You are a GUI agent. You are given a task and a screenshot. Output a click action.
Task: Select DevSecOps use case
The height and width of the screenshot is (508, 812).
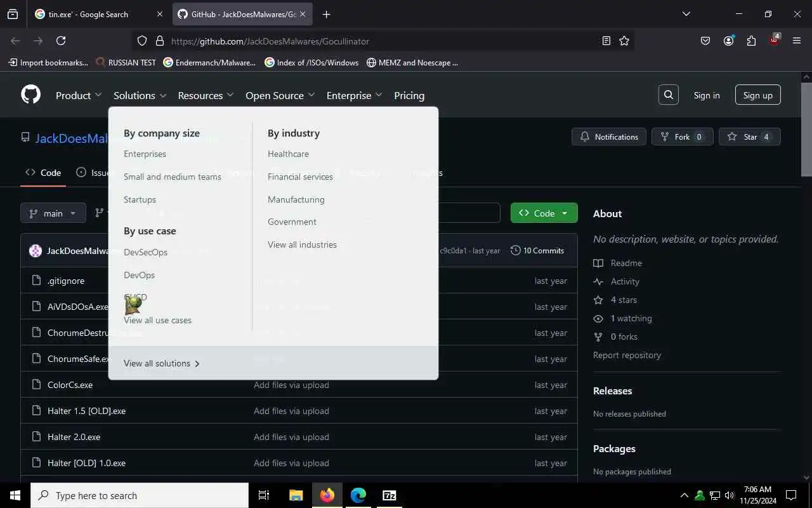tap(145, 252)
